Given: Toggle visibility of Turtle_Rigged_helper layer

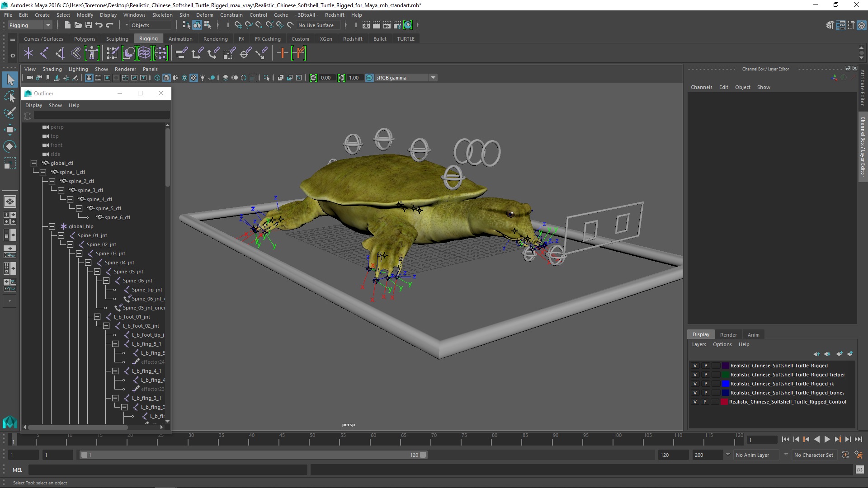Looking at the screenshot, I should tap(695, 375).
